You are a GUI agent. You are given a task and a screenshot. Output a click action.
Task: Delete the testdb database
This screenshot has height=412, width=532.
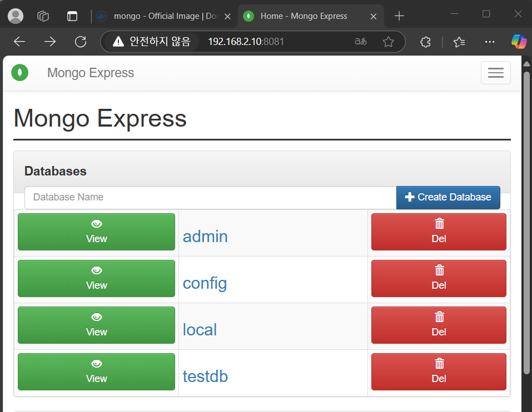(439, 371)
